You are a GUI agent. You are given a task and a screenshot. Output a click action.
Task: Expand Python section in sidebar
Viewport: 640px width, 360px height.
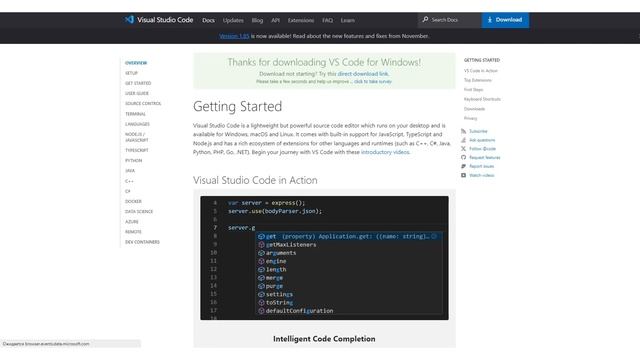133,161
